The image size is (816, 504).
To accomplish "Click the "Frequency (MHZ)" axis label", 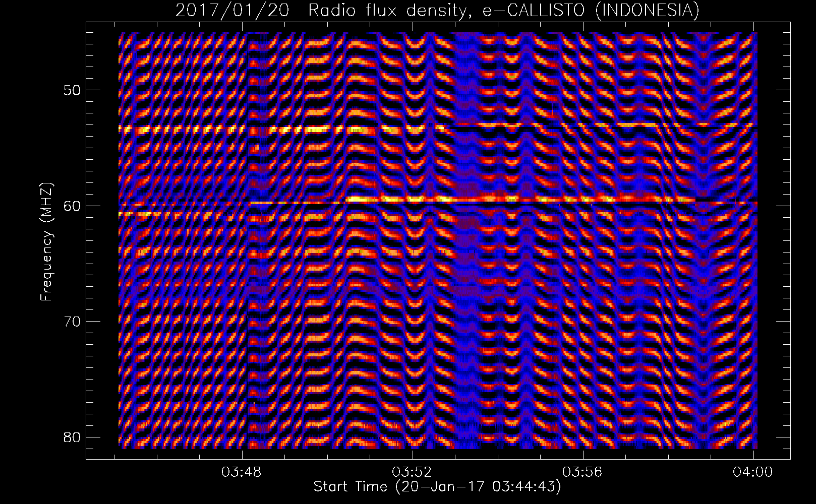I will coord(46,241).
